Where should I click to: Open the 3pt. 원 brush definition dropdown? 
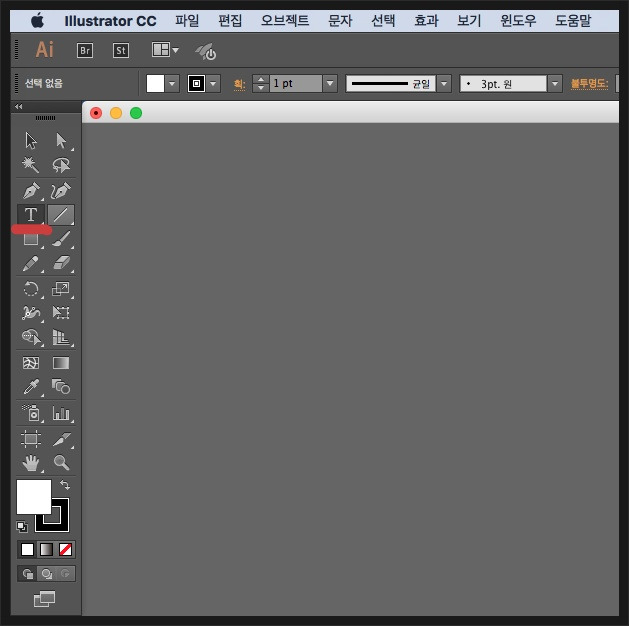[555, 84]
